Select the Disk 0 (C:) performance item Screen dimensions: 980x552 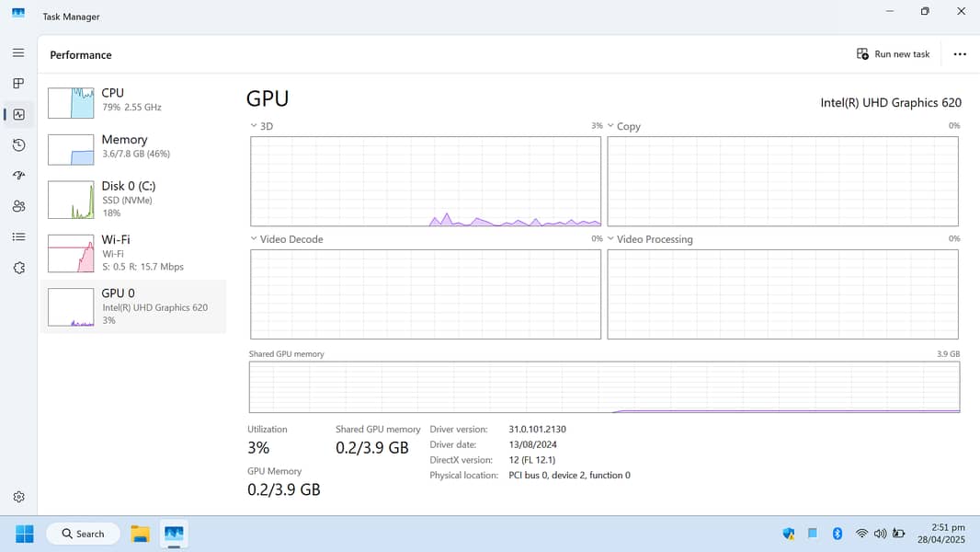(133, 200)
